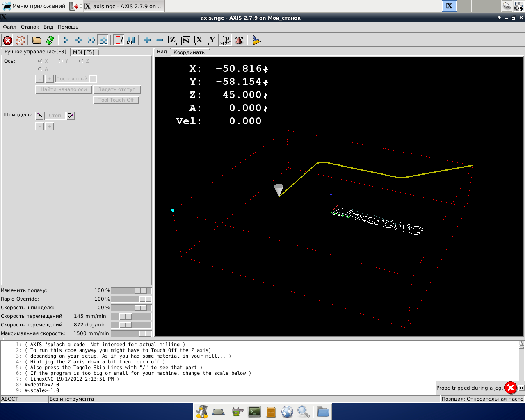The image size is (525, 420).
Task: Open the Координаты tab
Action: pyautogui.click(x=189, y=52)
